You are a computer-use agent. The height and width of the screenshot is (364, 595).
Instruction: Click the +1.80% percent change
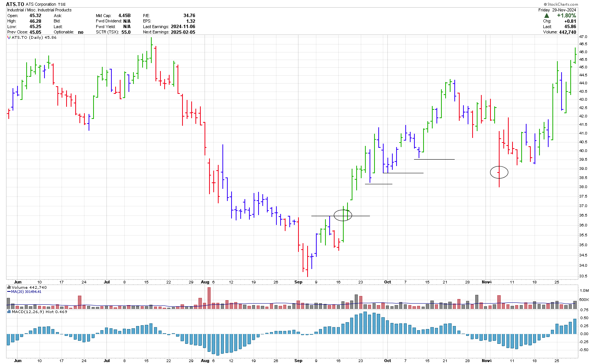pos(566,16)
